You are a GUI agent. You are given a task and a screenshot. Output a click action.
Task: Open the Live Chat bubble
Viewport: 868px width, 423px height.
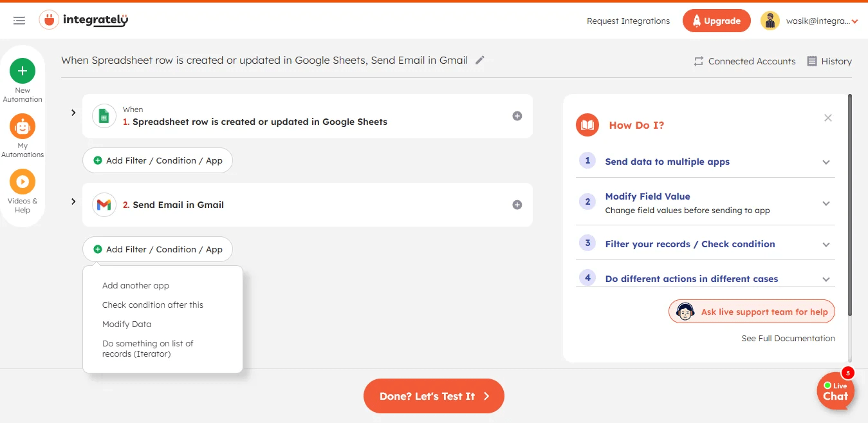click(x=835, y=391)
